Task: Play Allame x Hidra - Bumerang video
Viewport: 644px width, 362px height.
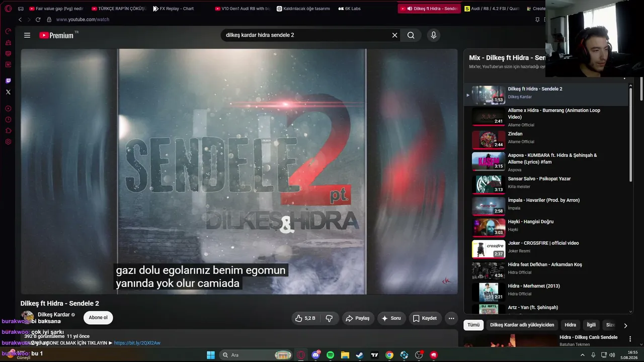Action: 546,117
